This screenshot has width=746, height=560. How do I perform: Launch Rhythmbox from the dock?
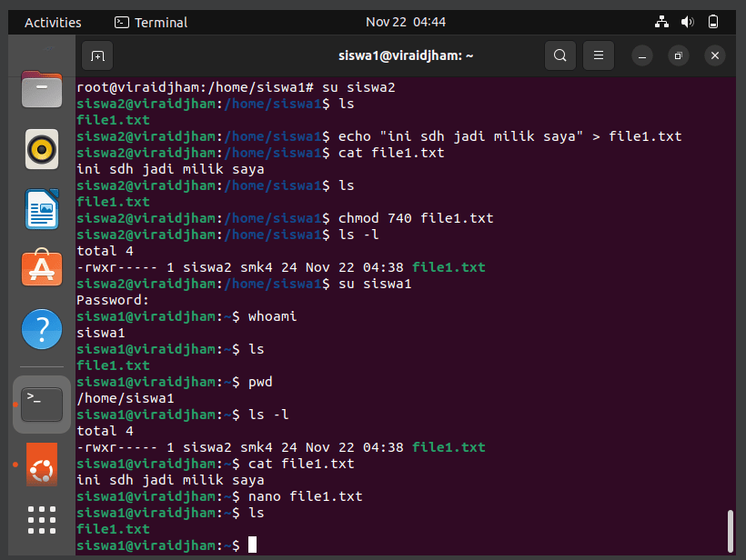[42, 149]
